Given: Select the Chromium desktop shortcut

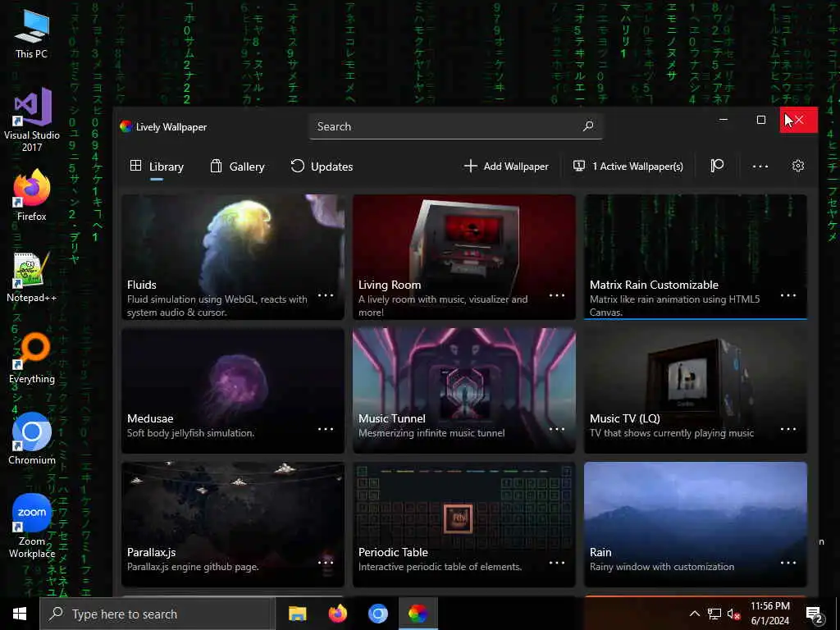Looking at the screenshot, I should (32, 439).
